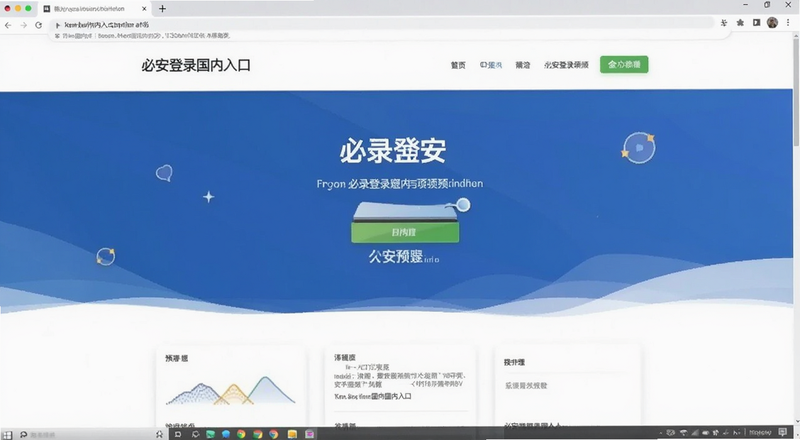Image resolution: width=800 pixels, height=440 pixels.
Task: Open the taskbar clock
Action: coord(760,433)
